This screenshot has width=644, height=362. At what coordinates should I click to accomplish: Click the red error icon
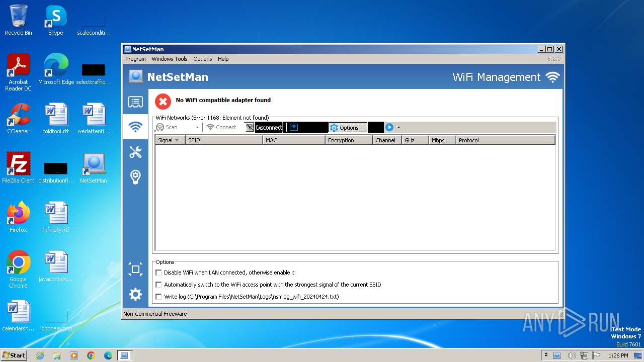(x=163, y=102)
